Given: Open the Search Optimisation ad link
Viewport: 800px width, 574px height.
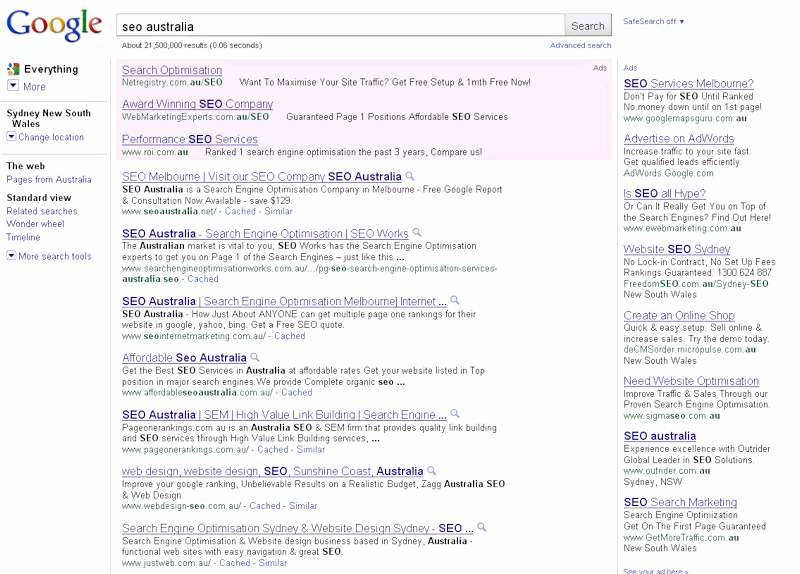Looking at the screenshot, I should (172, 70).
